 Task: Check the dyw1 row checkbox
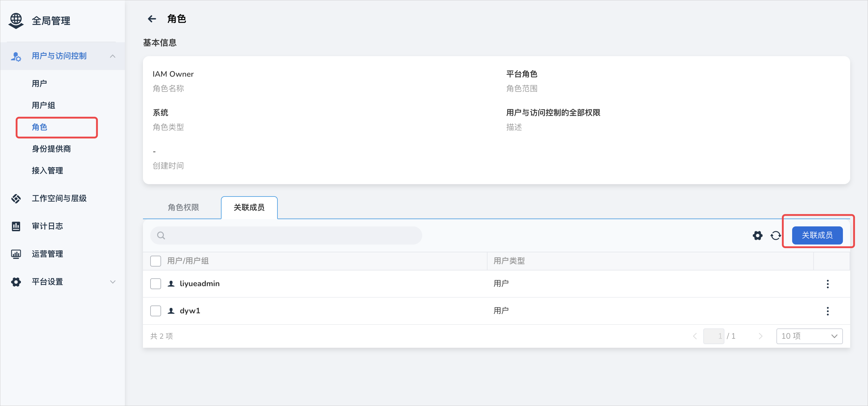(156, 311)
